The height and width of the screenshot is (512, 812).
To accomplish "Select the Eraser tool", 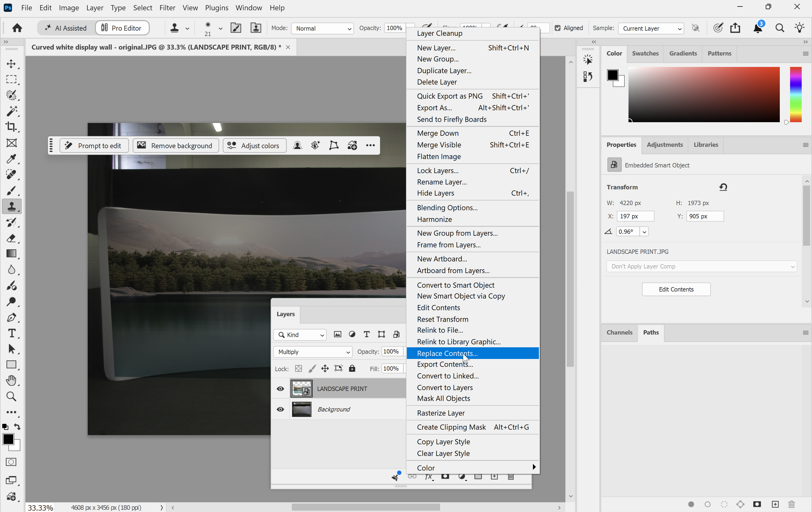I will tap(11, 238).
